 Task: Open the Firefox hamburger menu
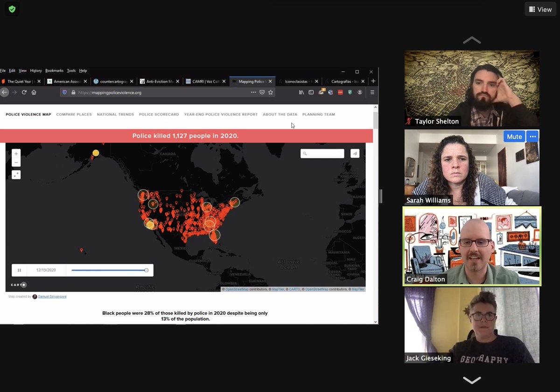click(372, 92)
